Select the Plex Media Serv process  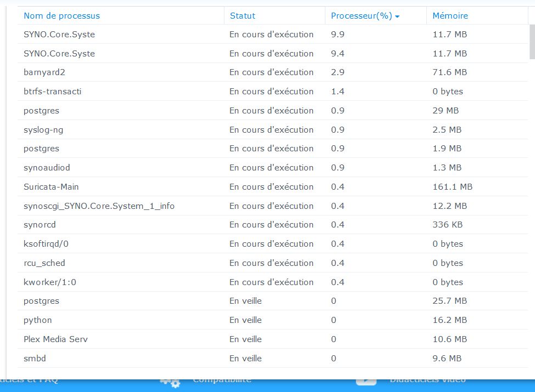(x=273, y=339)
